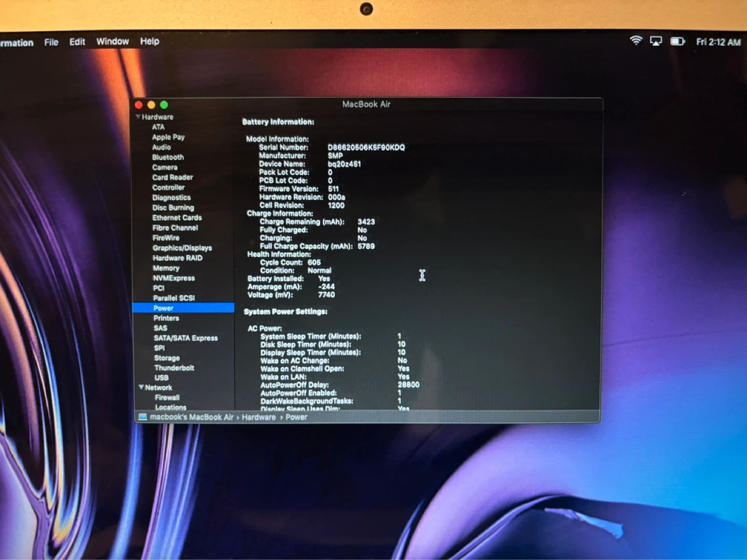Select Storage in the sidebar
The height and width of the screenshot is (560, 747).
click(167, 358)
